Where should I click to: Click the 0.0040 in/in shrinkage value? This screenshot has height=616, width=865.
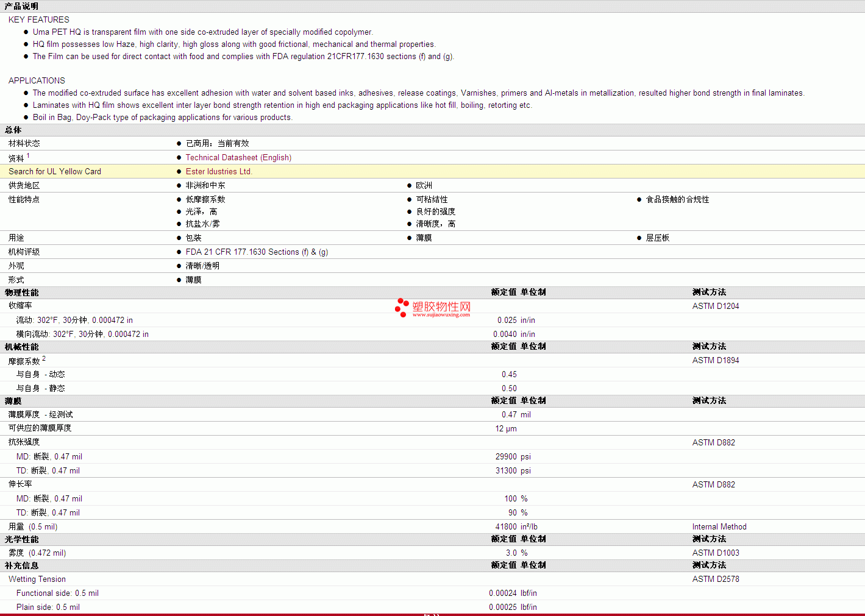click(x=514, y=334)
